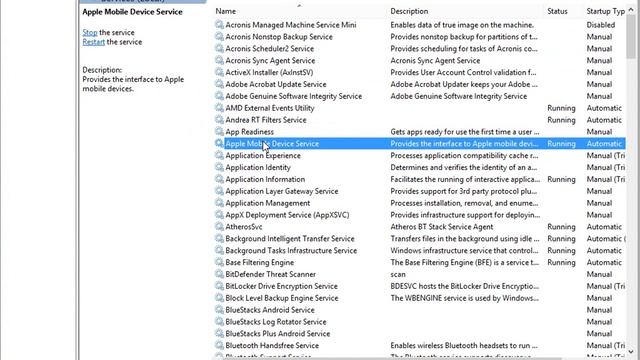Click the Running status of Andrea RT Filters Service

[561, 120]
